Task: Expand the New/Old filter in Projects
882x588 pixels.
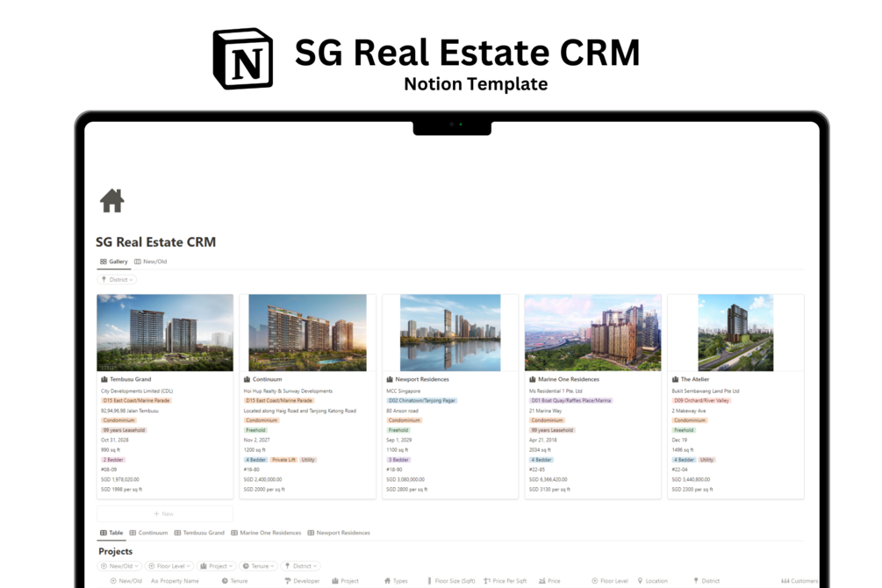Action: click(x=119, y=566)
